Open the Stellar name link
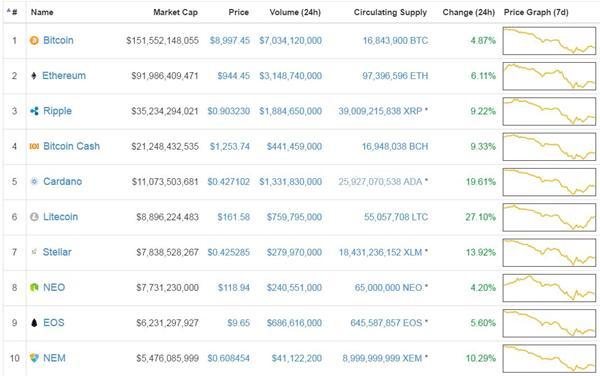600x376 pixels. tap(57, 252)
